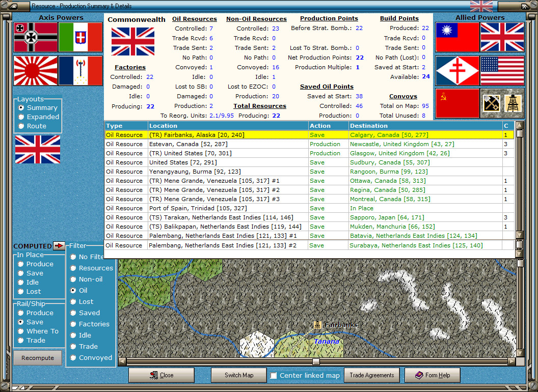Move the map horizontal scrollbar thumb
The image size is (538, 392).
click(x=316, y=361)
